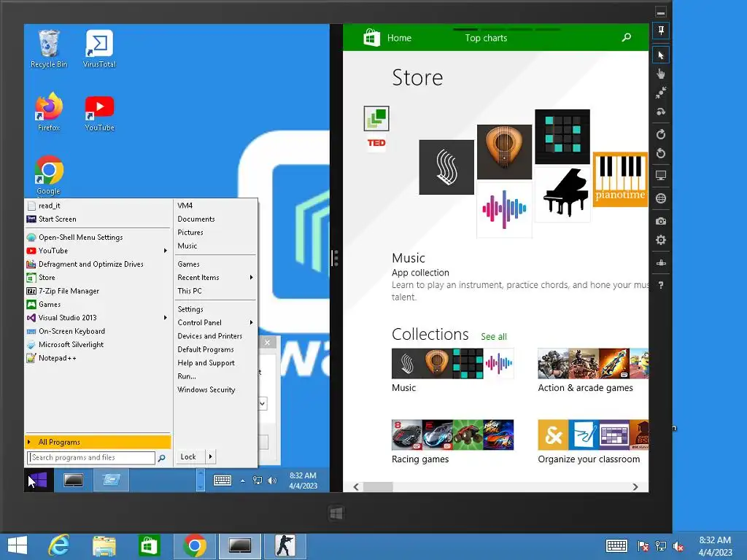Select the basic touch mode hand
The width and height of the screenshot is (747, 560).
(661, 74)
